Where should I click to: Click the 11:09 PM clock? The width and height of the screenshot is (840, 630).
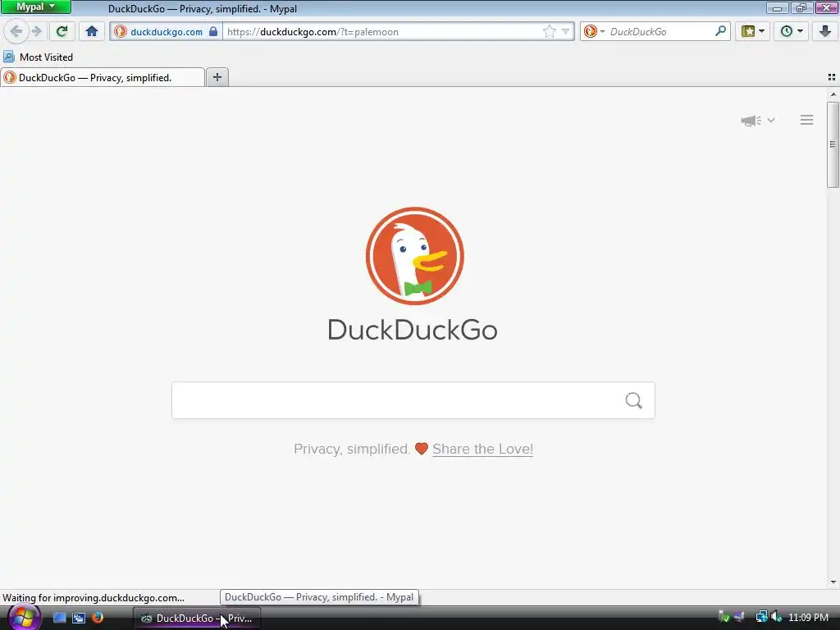coord(808,618)
